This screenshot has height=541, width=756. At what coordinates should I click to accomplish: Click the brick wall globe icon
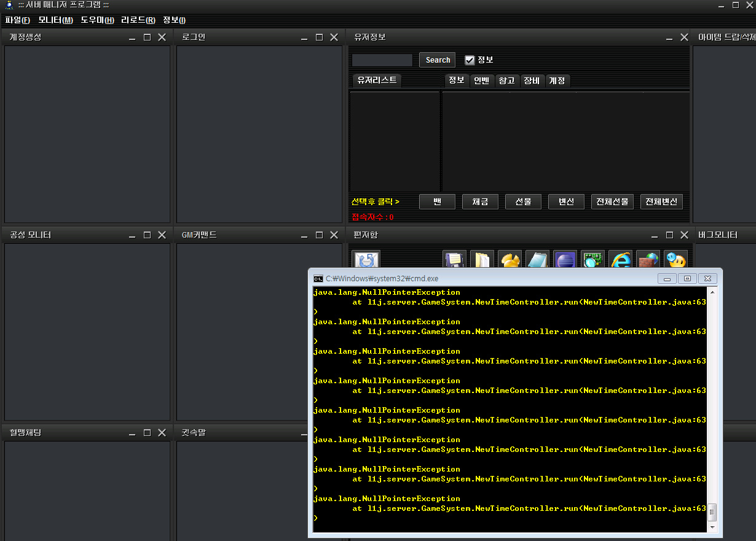click(x=648, y=260)
